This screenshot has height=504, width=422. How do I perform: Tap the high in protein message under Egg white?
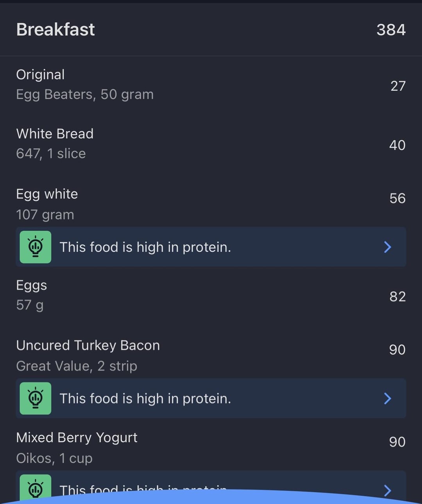pyautogui.click(x=145, y=247)
